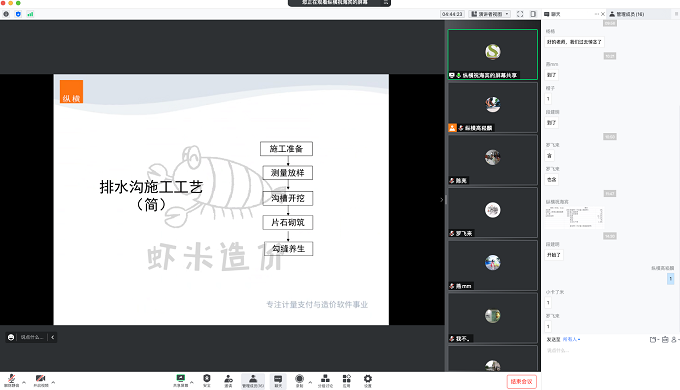This screenshot has height=390, width=680.
Task: Click the chat message input field
Action: pos(607,351)
